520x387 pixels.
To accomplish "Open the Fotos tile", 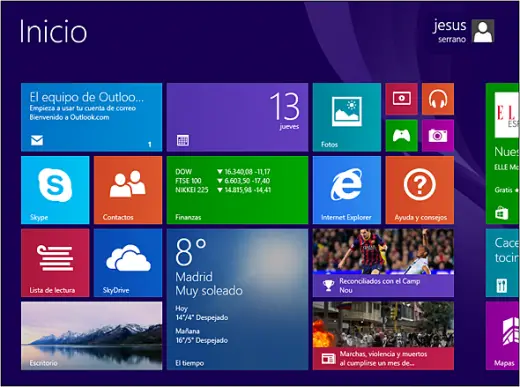I will pyautogui.click(x=347, y=117).
